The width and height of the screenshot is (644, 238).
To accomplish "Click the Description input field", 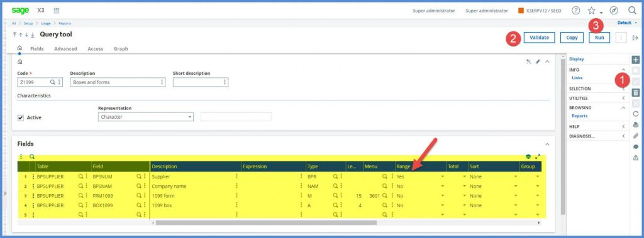I will tap(118, 82).
